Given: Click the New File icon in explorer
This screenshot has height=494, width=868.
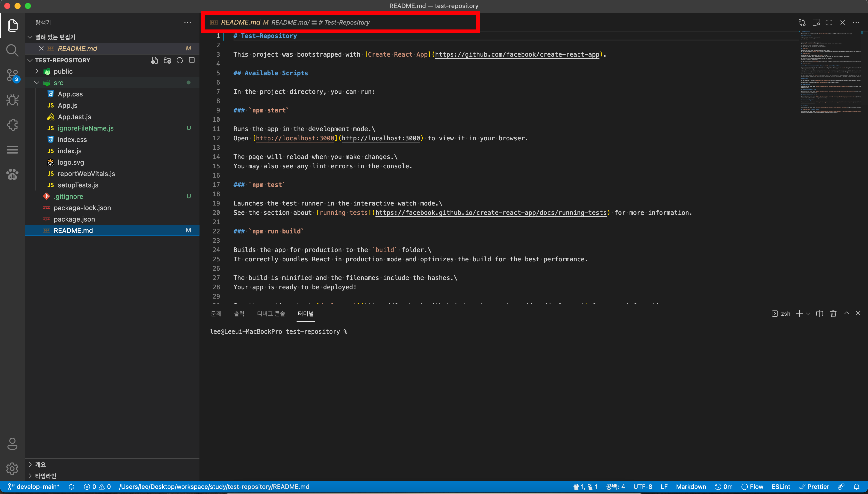Looking at the screenshot, I should coord(154,60).
